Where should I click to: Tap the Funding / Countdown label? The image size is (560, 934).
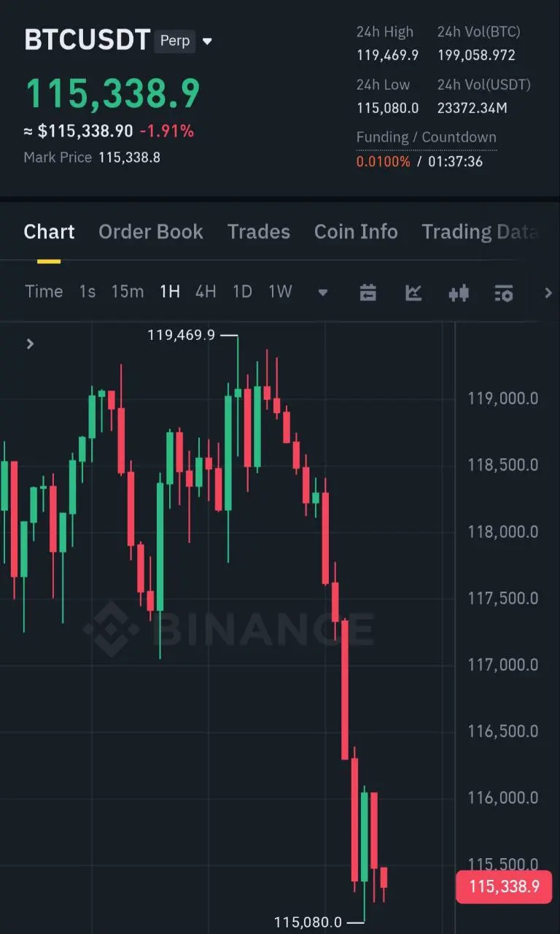pyautogui.click(x=427, y=137)
